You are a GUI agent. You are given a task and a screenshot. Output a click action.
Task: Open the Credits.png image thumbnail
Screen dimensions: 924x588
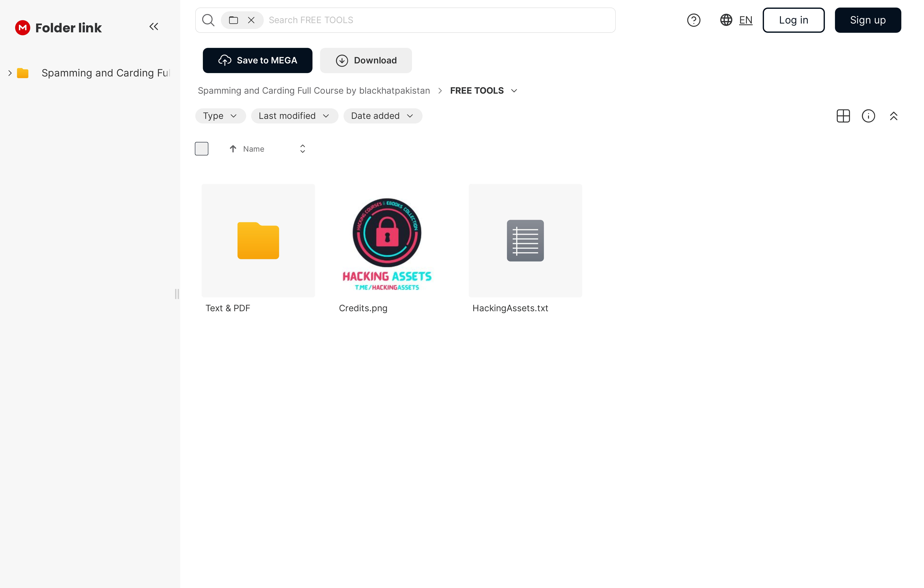click(x=387, y=241)
